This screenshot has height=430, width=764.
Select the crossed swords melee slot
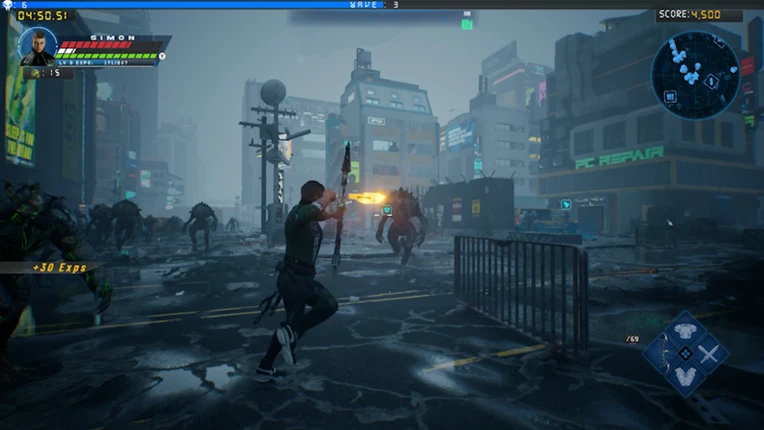pyautogui.click(x=708, y=353)
